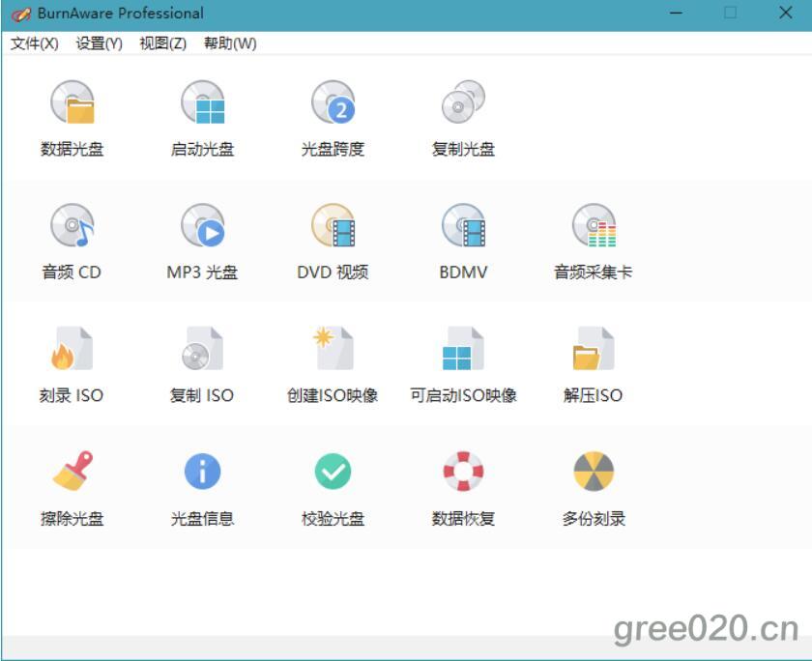Click the BurnAware app icon in title bar
This screenshot has width=812, height=661.
(20, 14)
